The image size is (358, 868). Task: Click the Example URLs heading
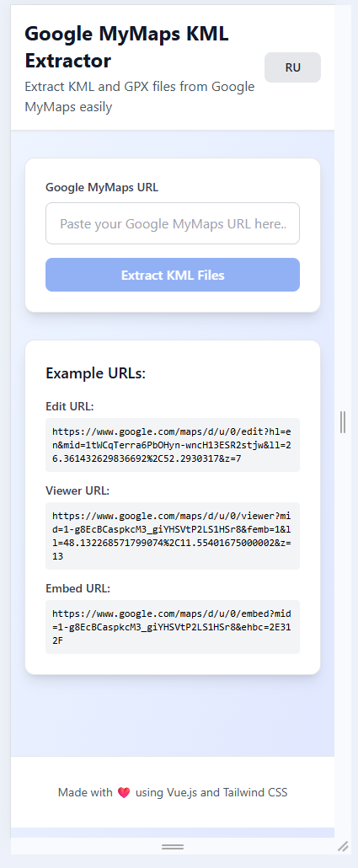(95, 373)
